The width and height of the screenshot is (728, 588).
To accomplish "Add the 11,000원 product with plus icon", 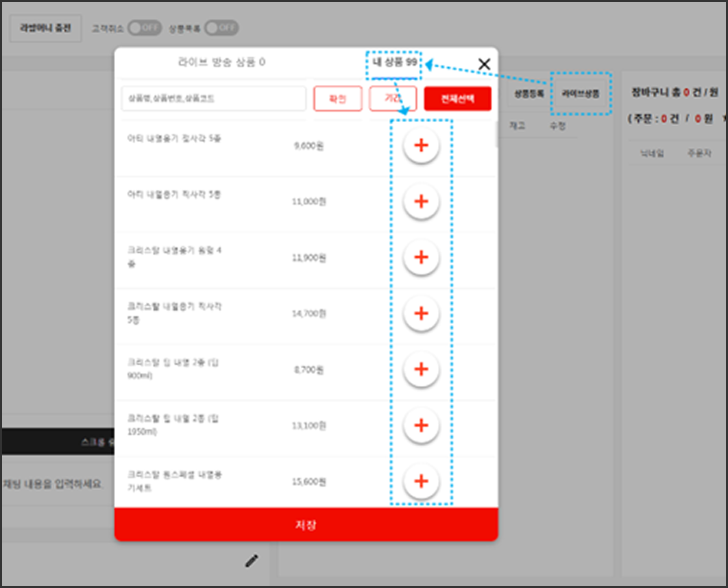I will (421, 201).
